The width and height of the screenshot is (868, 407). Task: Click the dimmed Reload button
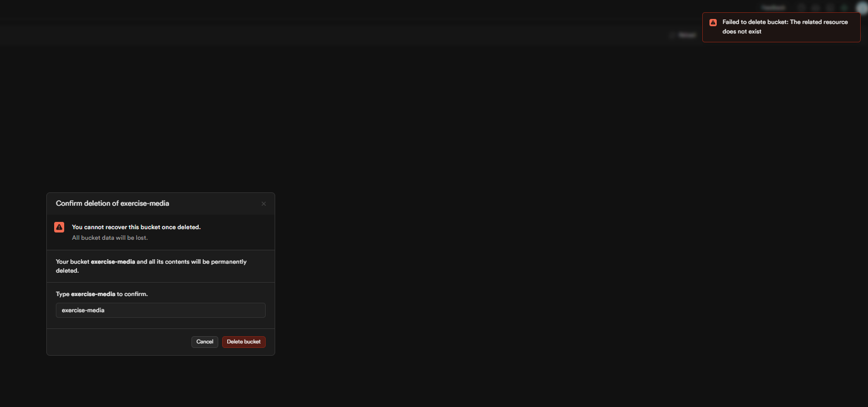click(683, 35)
